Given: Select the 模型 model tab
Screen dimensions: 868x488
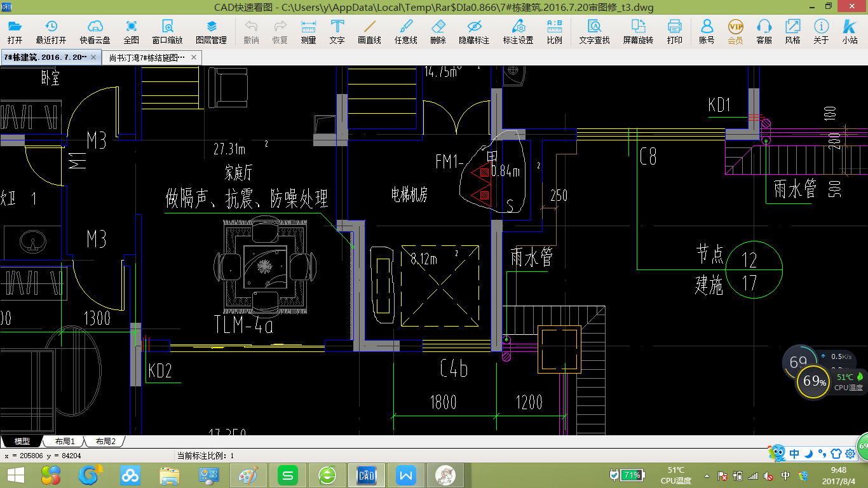Looking at the screenshot, I should [x=22, y=441].
